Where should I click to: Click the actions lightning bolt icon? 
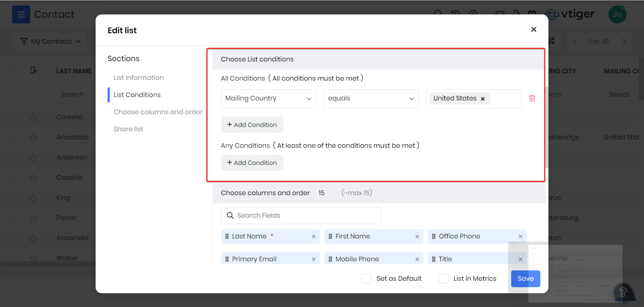pyautogui.click(x=516, y=14)
